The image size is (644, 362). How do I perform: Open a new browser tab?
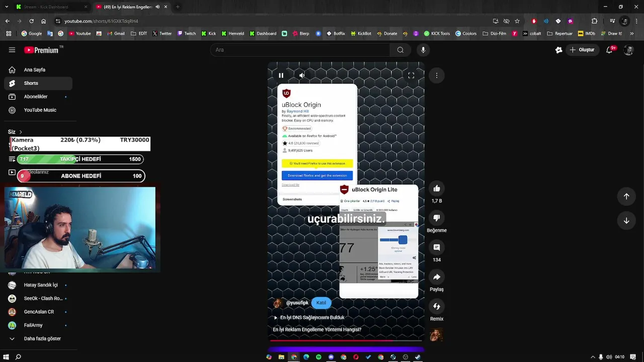(178, 7)
